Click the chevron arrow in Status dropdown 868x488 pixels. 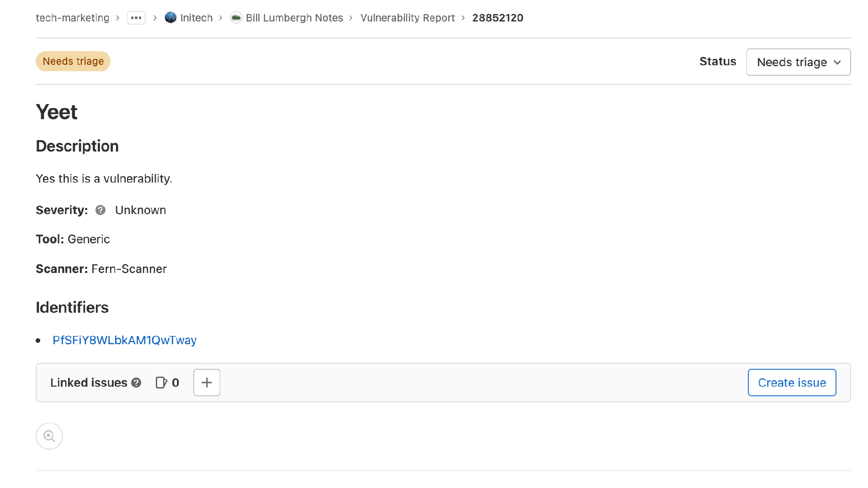tap(837, 62)
